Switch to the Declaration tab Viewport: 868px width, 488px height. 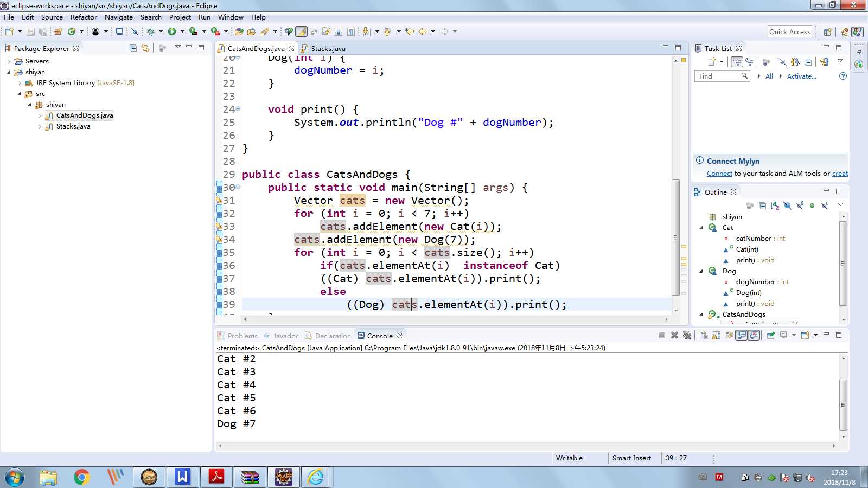[328, 336]
